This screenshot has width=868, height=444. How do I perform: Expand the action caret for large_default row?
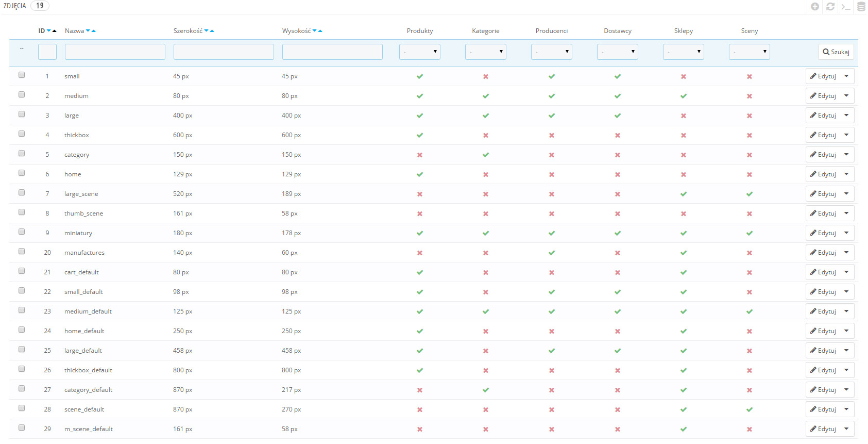(x=846, y=351)
